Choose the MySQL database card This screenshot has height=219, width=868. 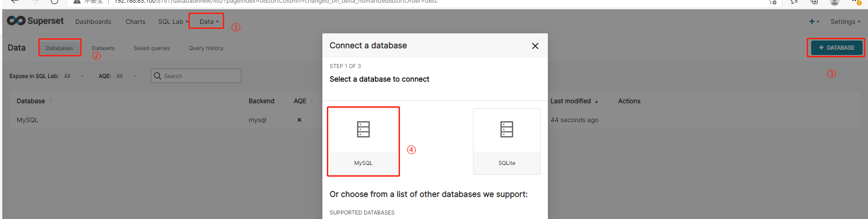point(363,141)
